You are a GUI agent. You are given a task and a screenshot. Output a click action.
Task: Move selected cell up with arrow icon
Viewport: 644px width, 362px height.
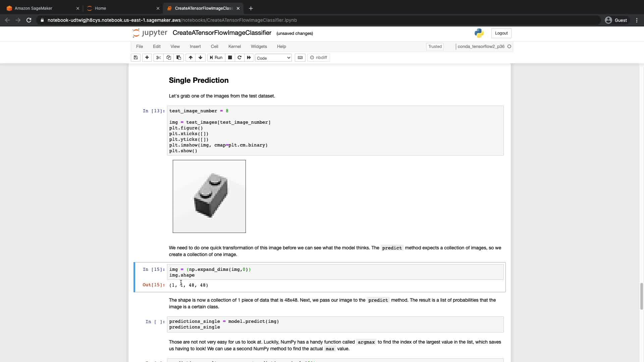[191, 58]
